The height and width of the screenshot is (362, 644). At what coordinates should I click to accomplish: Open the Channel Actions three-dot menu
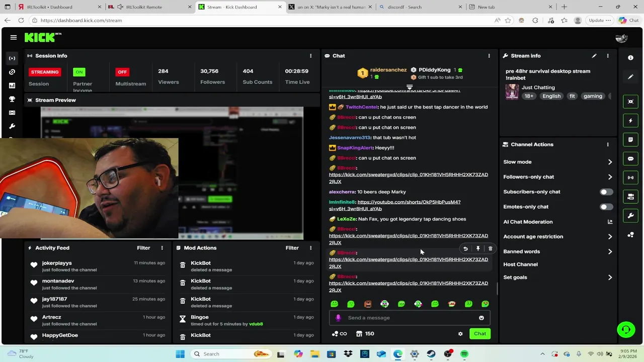607,144
